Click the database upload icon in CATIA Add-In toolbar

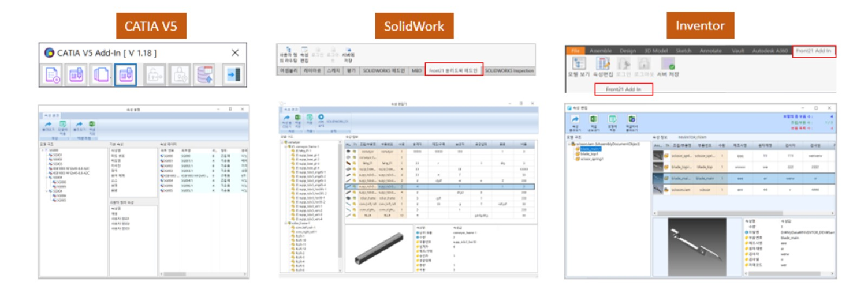[x=203, y=75]
